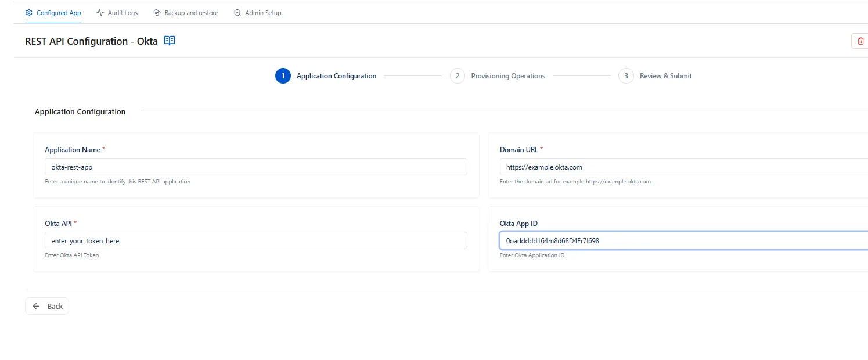This screenshot has width=868, height=360.
Task: Focus the Application Name input field
Action: 256,167
